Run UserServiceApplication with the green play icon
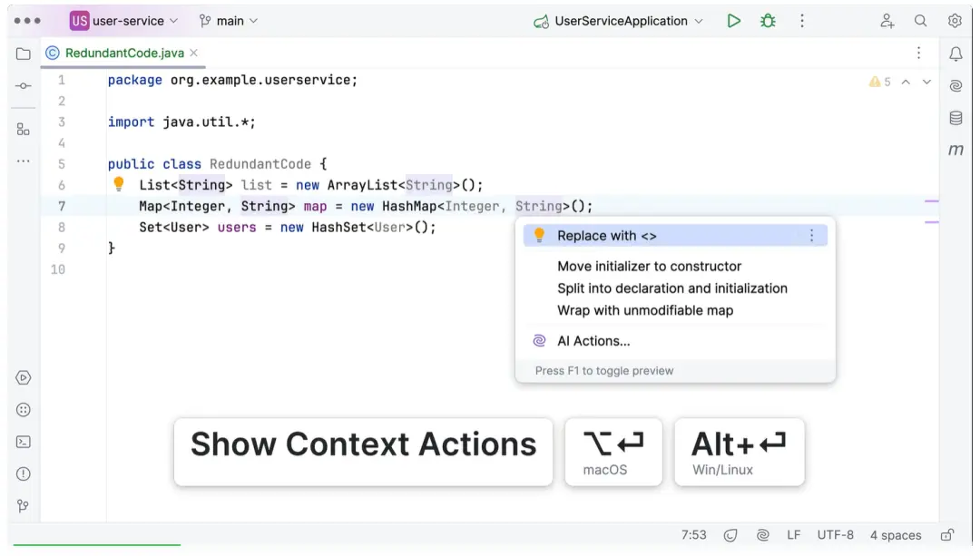The height and width of the screenshot is (556, 980). [x=734, y=21]
